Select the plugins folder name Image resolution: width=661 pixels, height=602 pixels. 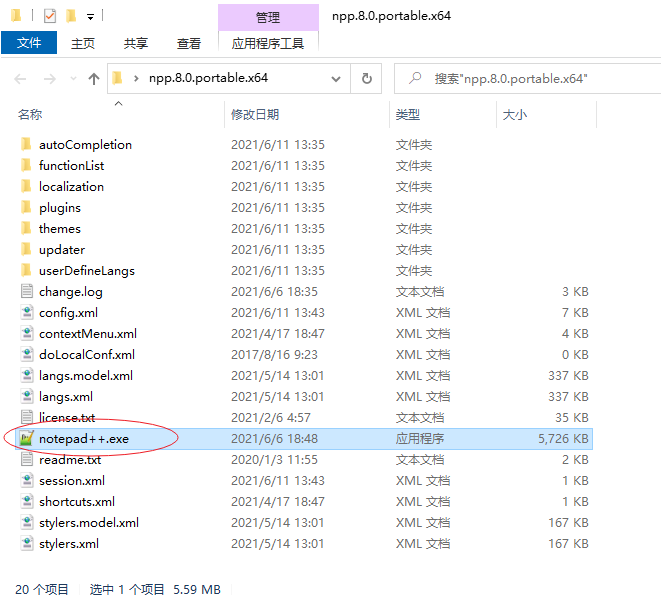[x=60, y=208]
